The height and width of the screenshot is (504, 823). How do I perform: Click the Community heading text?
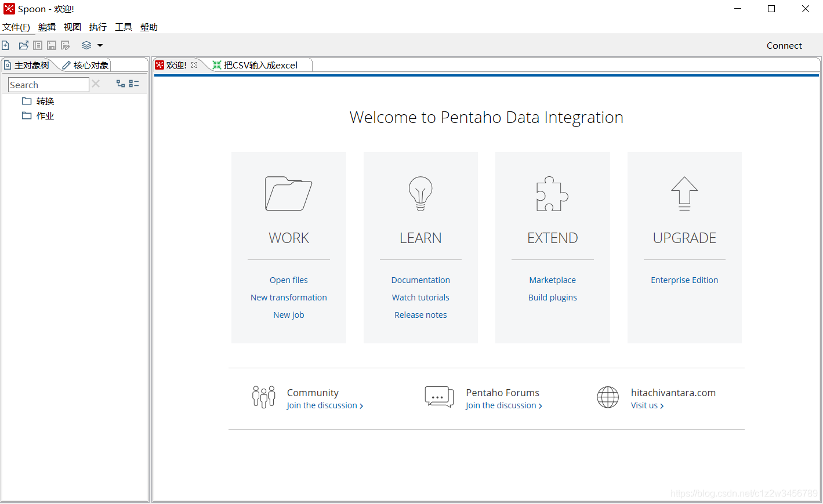coord(313,393)
